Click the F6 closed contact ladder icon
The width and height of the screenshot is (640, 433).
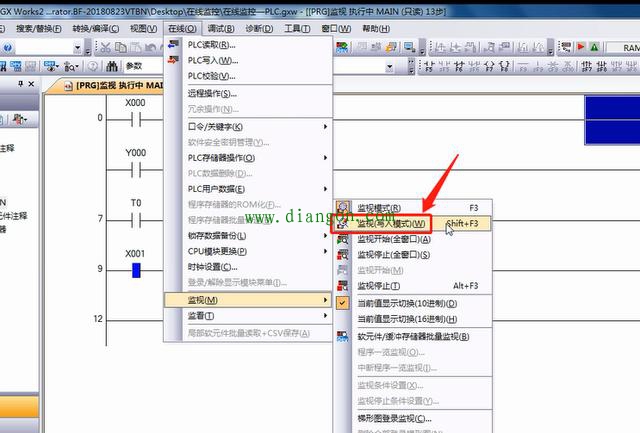coord(459,66)
